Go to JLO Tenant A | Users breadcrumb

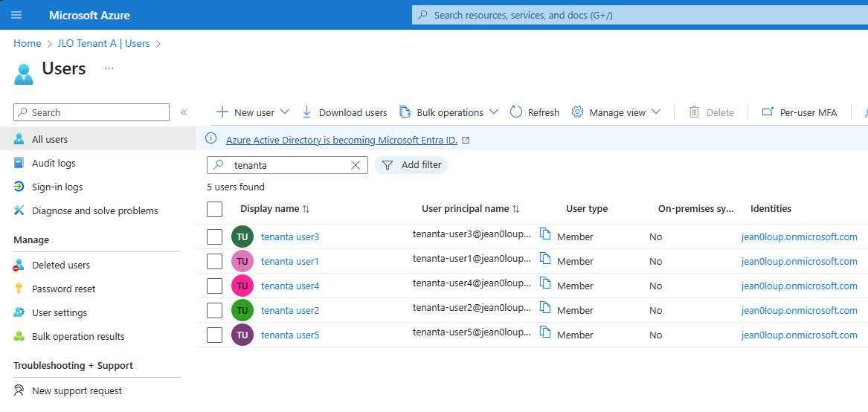(103, 43)
